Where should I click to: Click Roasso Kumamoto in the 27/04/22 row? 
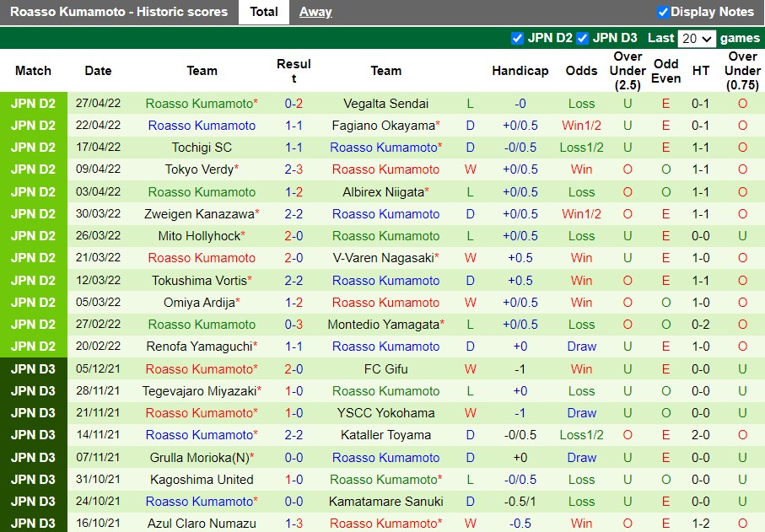tap(199, 104)
